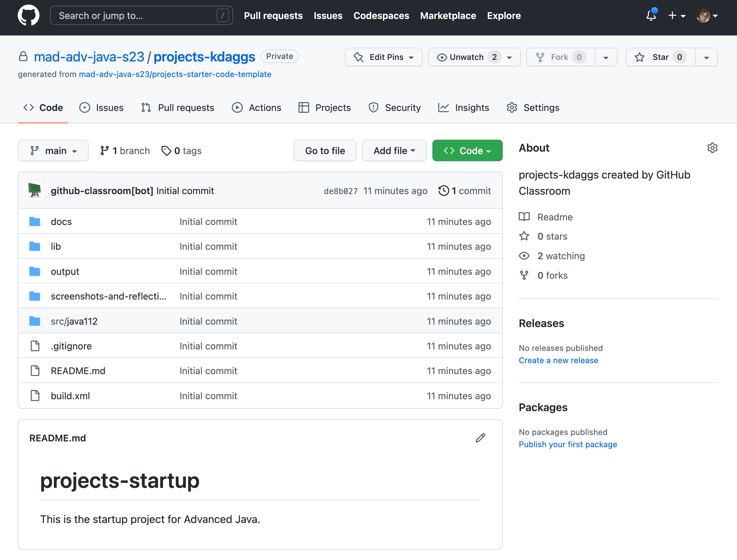The image size is (737, 560).
Task: Click the lib folder icon
Action: 35,246
